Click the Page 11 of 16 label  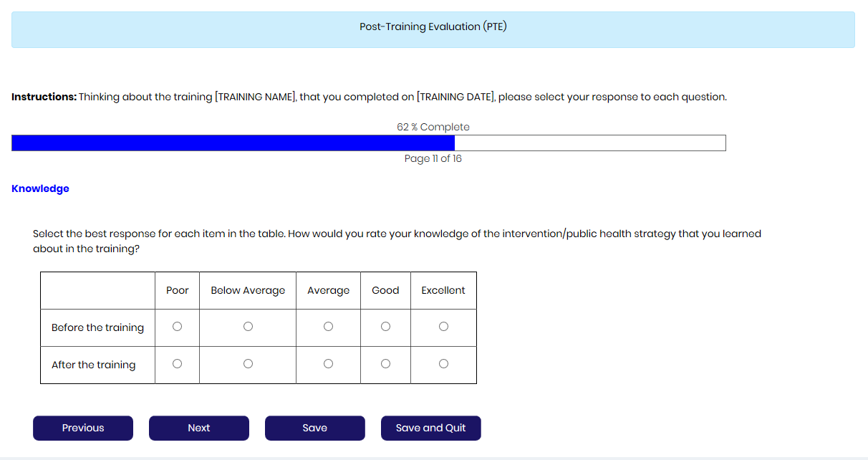pos(433,158)
